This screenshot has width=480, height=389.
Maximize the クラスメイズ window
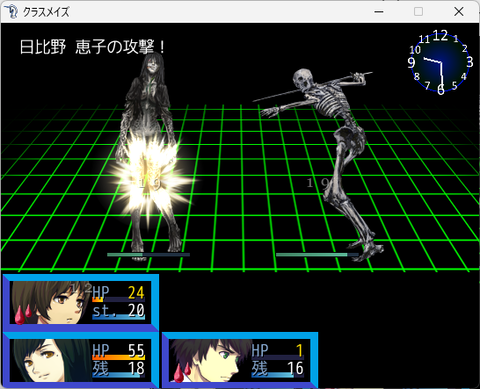[419, 12]
